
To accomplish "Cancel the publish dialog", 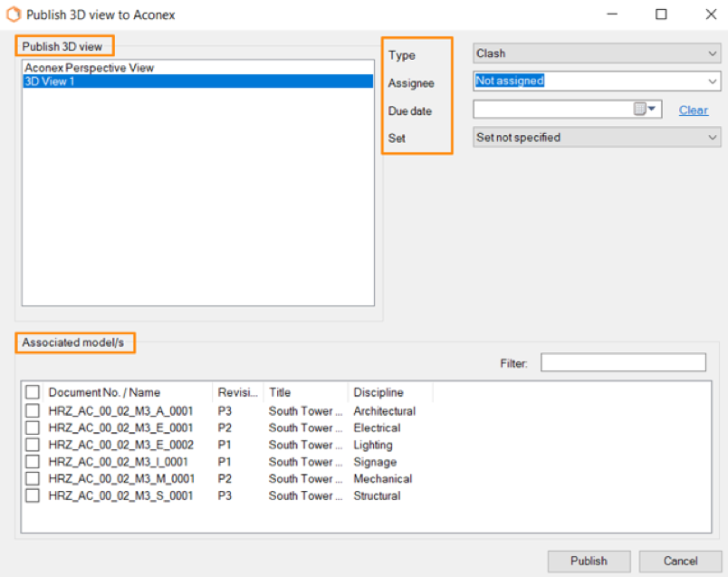I will tap(680, 562).
